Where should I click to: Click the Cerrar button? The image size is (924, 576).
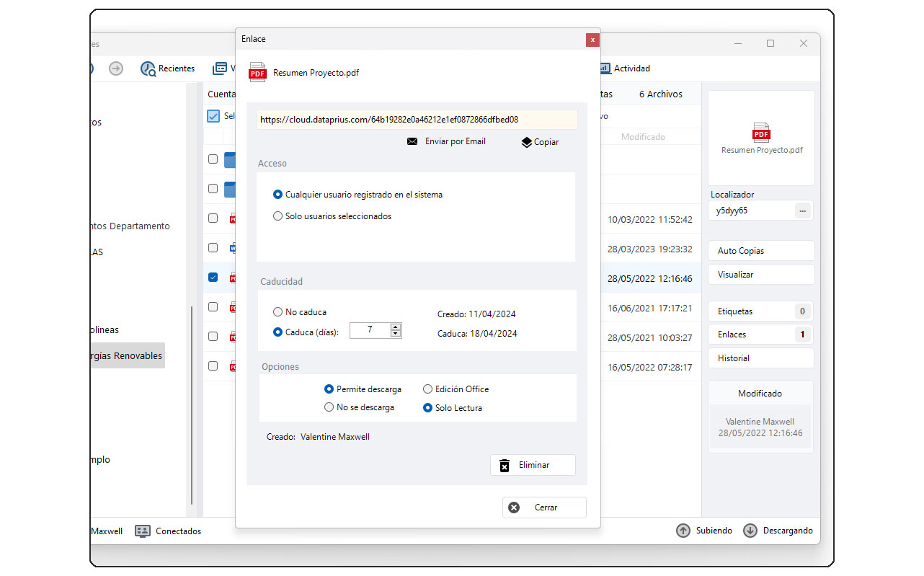(544, 508)
